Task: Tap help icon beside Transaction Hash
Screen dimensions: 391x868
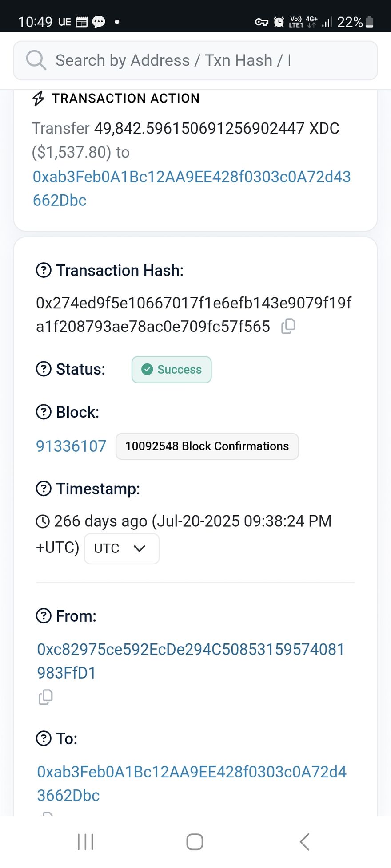Action: pyautogui.click(x=44, y=270)
